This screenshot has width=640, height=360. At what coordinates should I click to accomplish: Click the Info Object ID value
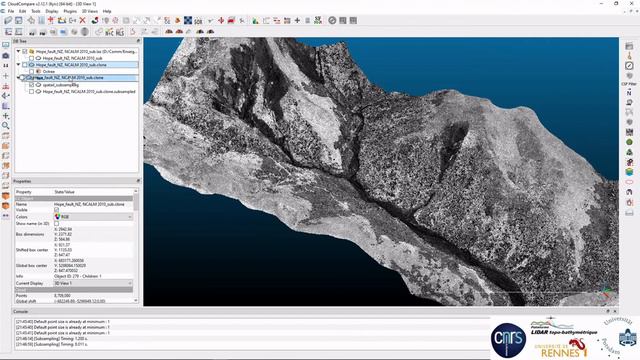(78, 276)
